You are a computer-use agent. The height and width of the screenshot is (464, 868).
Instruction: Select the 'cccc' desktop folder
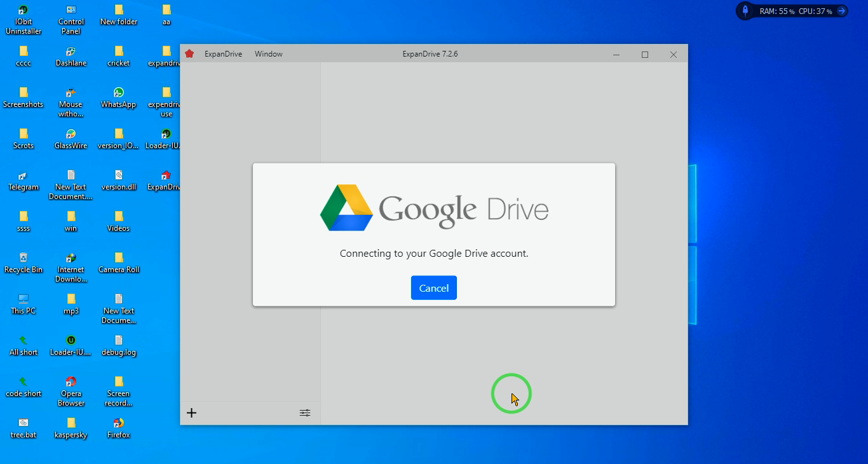(x=24, y=57)
